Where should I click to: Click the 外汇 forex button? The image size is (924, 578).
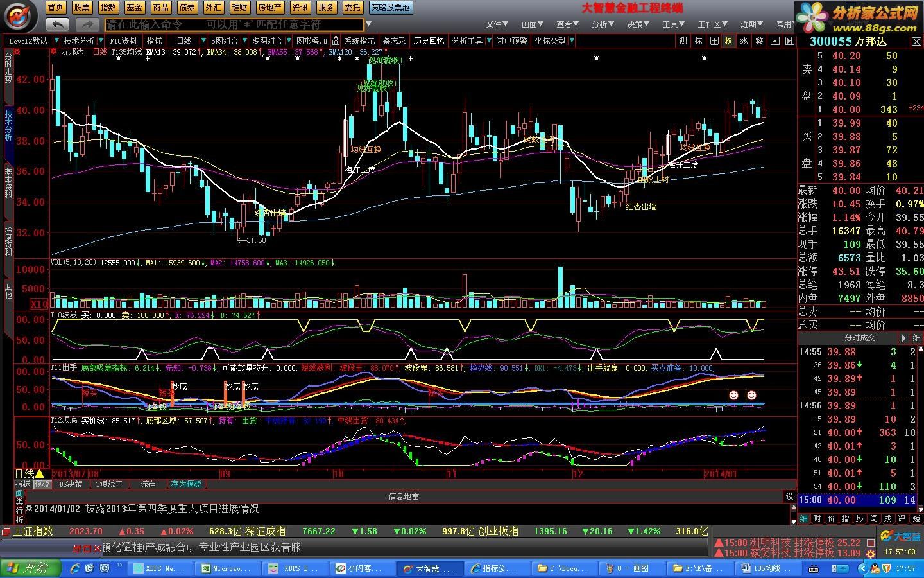pyautogui.click(x=213, y=8)
